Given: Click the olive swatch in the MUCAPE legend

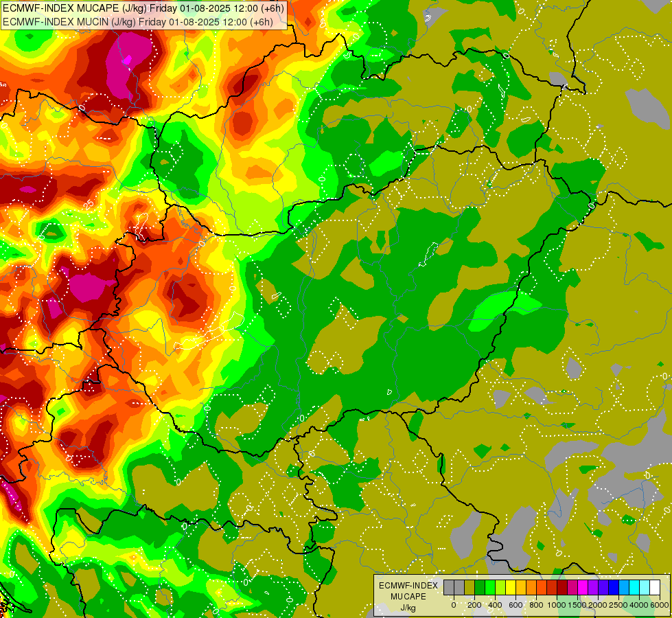Looking at the screenshot, I should 470,588.
